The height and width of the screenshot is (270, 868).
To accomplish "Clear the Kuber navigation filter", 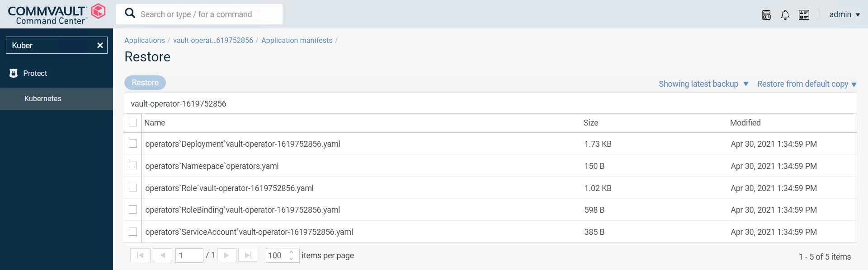I will click(100, 45).
